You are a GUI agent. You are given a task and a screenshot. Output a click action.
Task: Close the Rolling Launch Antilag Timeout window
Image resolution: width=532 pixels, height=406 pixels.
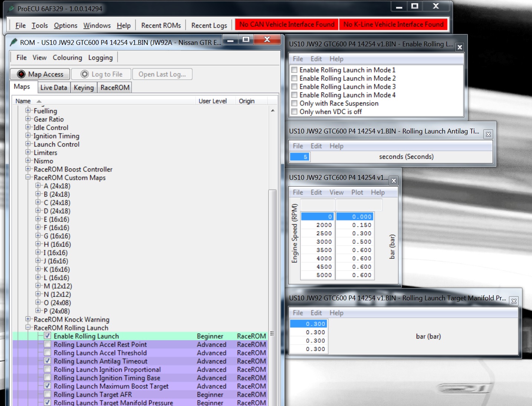pyautogui.click(x=488, y=135)
